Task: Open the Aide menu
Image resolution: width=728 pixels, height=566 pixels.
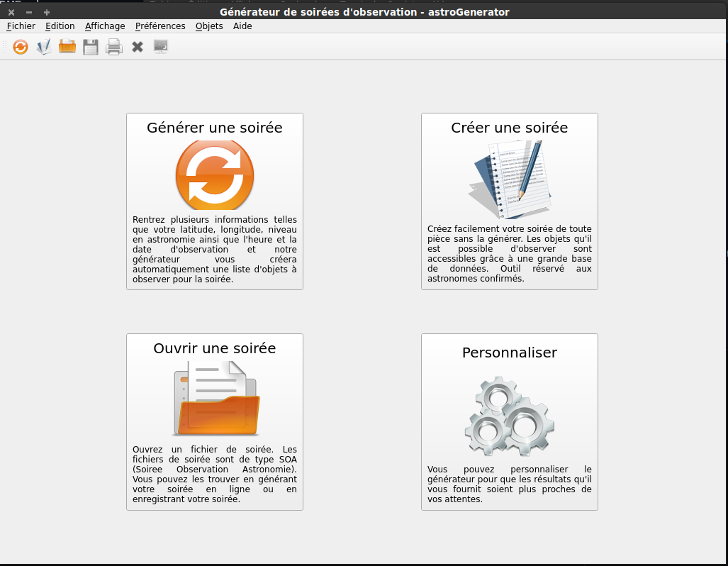Action: point(242,26)
